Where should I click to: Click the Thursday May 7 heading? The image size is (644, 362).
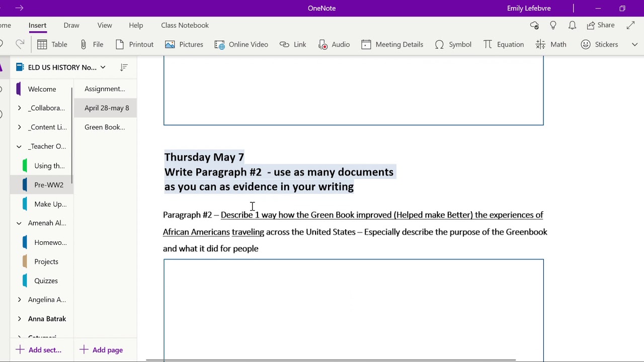tap(204, 157)
